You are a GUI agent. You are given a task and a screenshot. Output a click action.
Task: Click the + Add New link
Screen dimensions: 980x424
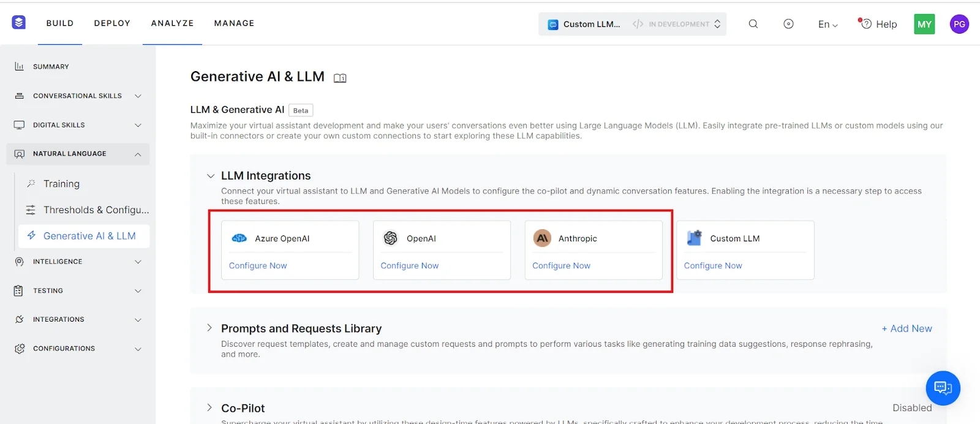tap(907, 328)
